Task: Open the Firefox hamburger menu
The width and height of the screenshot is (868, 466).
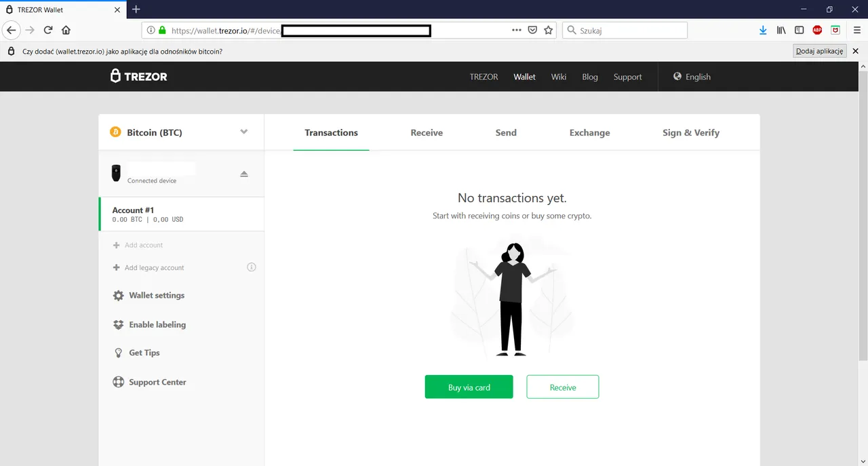Action: click(x=857, y=30)
